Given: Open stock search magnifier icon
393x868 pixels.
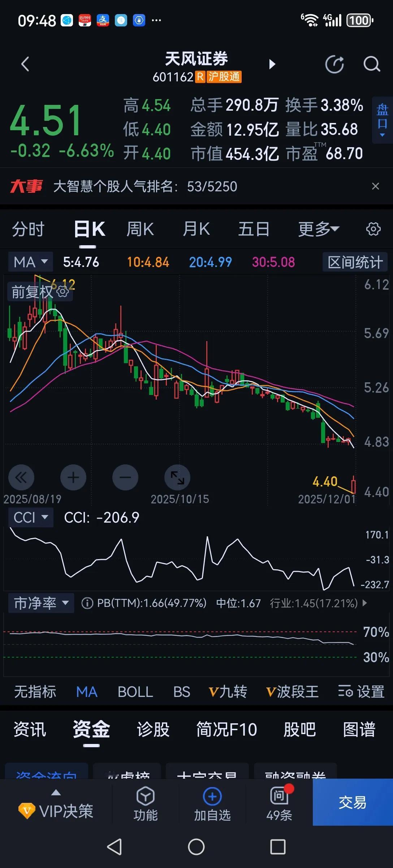Looking at the screenshot, I should (372, 64).
